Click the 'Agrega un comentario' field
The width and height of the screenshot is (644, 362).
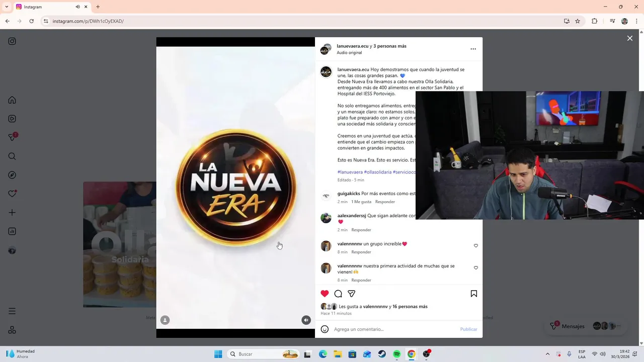pyautogui.click(x=395, y=329)
